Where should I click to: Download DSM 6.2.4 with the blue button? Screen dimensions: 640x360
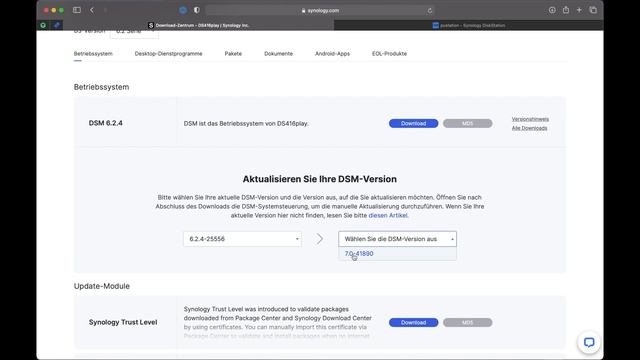point(413,123)
